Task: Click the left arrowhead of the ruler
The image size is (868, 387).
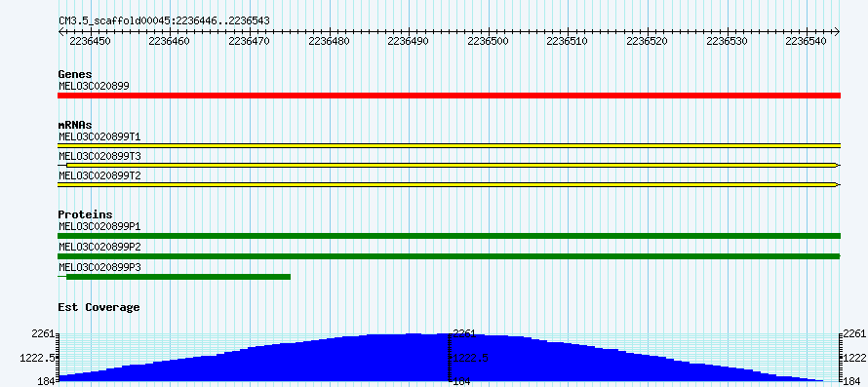Action: click(60, 32)
